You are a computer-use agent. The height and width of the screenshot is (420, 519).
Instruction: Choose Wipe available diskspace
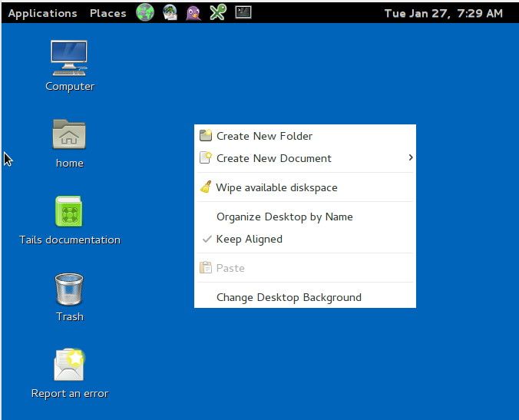point(305,187)
